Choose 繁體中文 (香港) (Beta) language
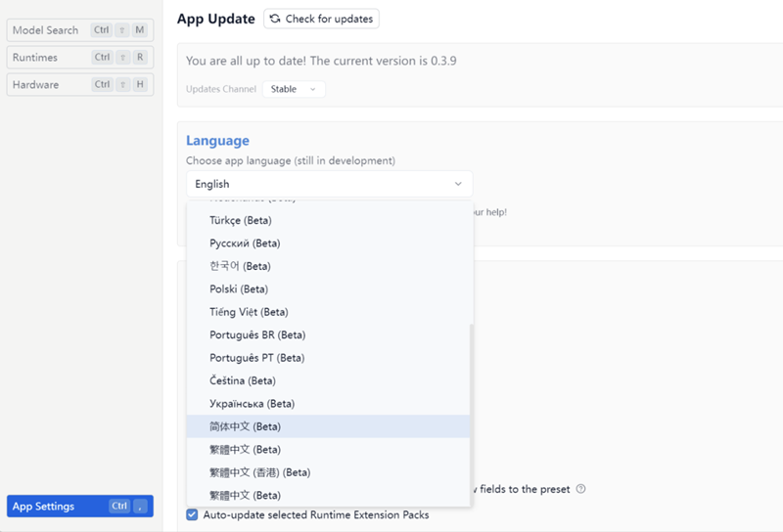The height and width of the screenshot is (532, 783). tap(259, 472)
